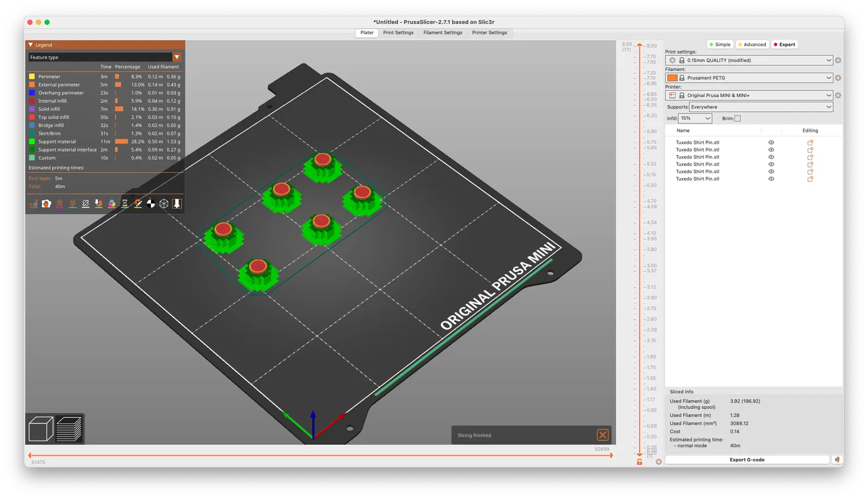Screen dimensions: 868x499
Task: Toggle center of gravity marker icon
Action: click(x=151, y=203)
